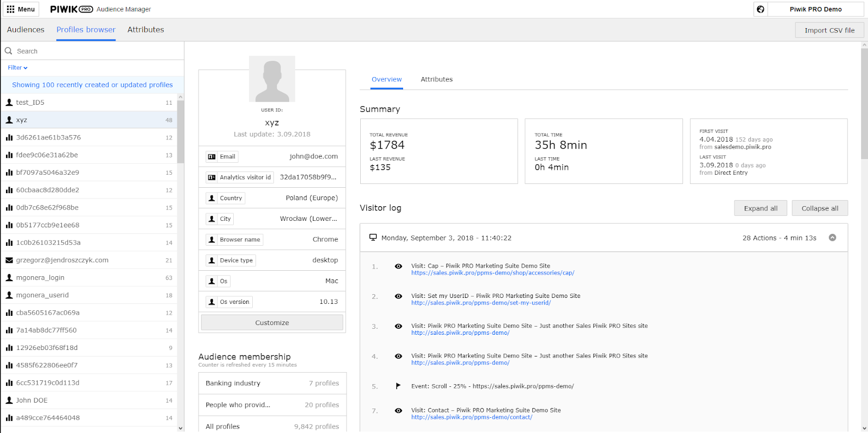The width and height of the screenshot is (868, 433).
Task: Open the Menu grid icon
Action: point(10,9)
